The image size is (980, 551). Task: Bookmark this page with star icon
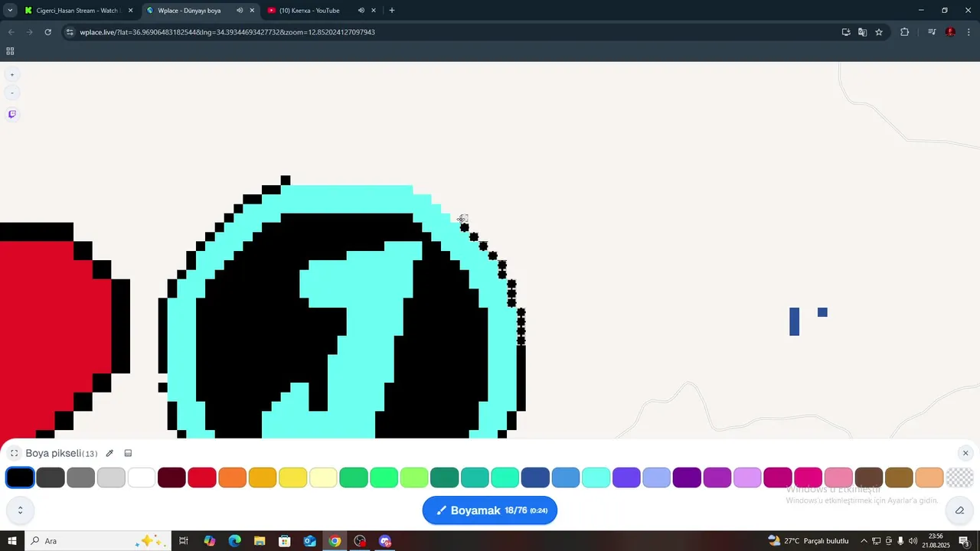click(x=879, y=32)
